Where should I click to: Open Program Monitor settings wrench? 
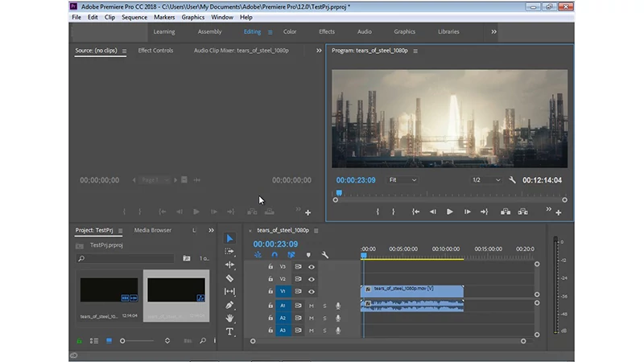512,179
